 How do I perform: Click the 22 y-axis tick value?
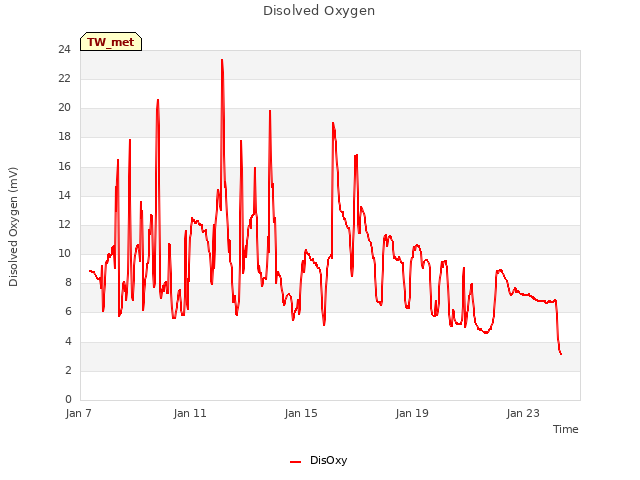click(x=64, y=78)
